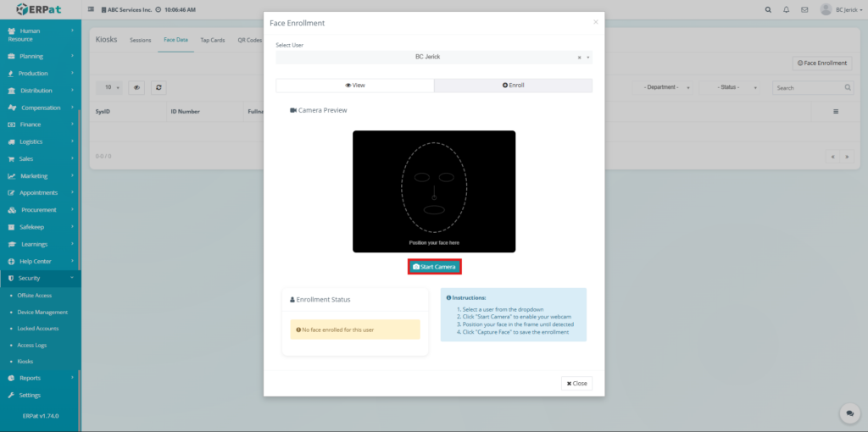Viewport: 868px width, 432px height.
Task: Open the page size 10 dropdown
Action: pos(109,87)
